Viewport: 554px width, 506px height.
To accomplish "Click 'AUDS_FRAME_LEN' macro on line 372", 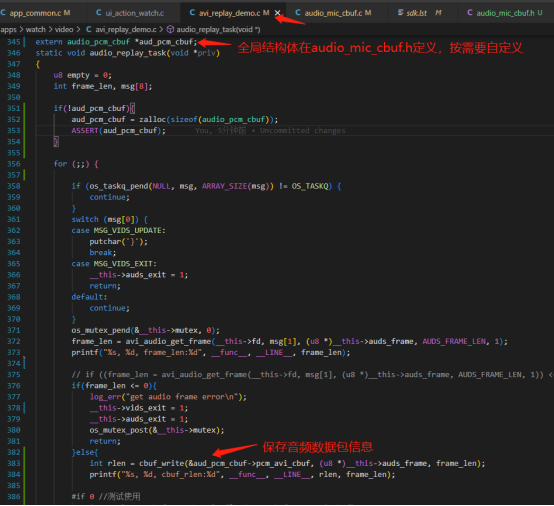I will click(x=454, y=341).
